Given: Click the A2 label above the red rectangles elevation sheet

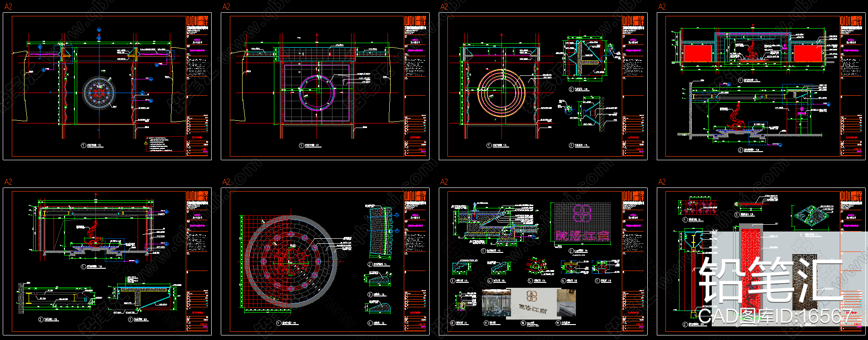Looking at the screenshot, I should pyautogui.click(x=662, y=6).
